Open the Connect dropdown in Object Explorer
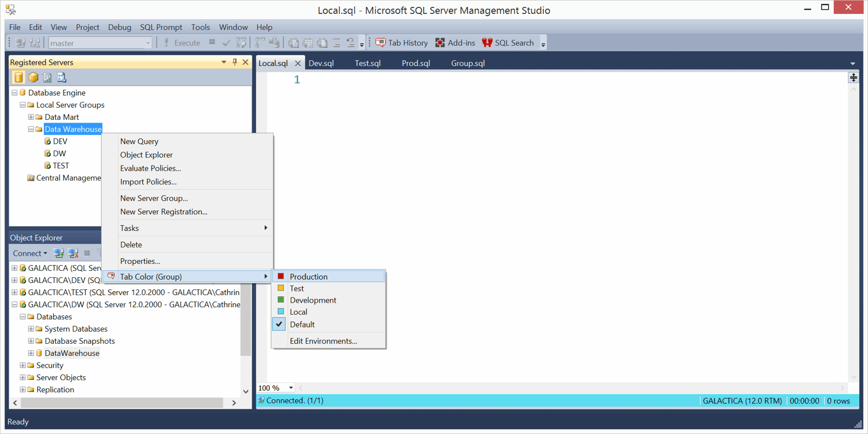Screen dimensions: 868x434 [x=30, y=253]
